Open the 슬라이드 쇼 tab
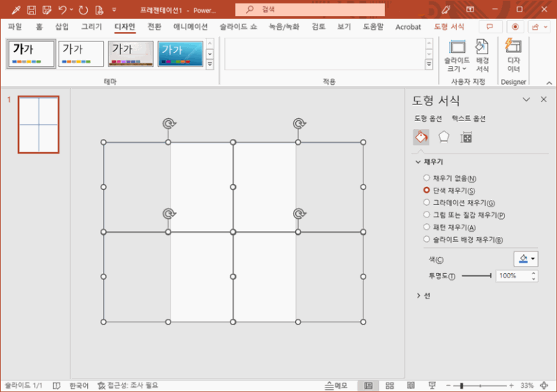This screenshot has height=392, width=557. click(238, 27)
